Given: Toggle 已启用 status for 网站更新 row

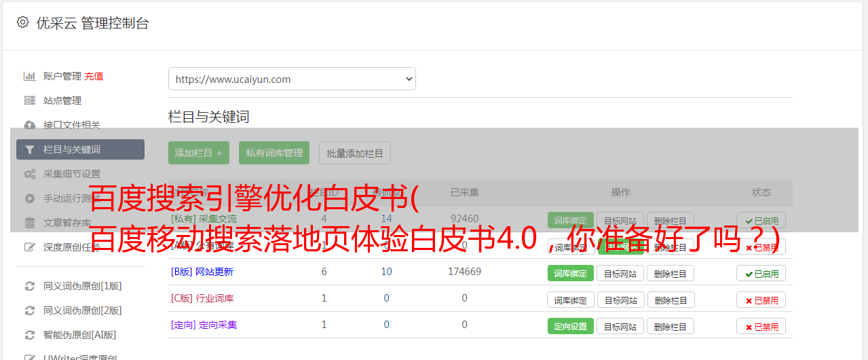Looking at the screenshot, I should 761,273.
